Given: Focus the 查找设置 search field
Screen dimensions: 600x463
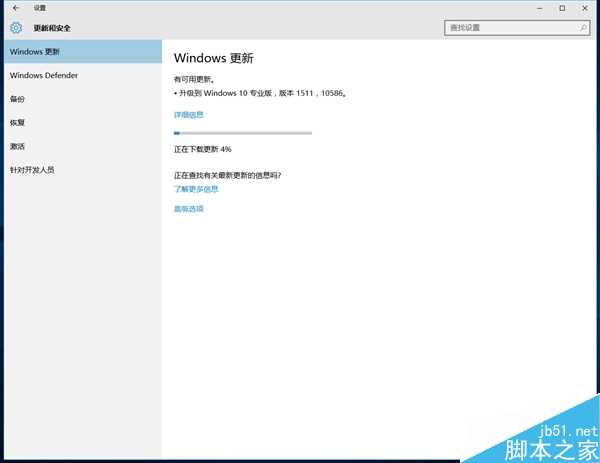Looking at the screenshot, I should (517, 28).
